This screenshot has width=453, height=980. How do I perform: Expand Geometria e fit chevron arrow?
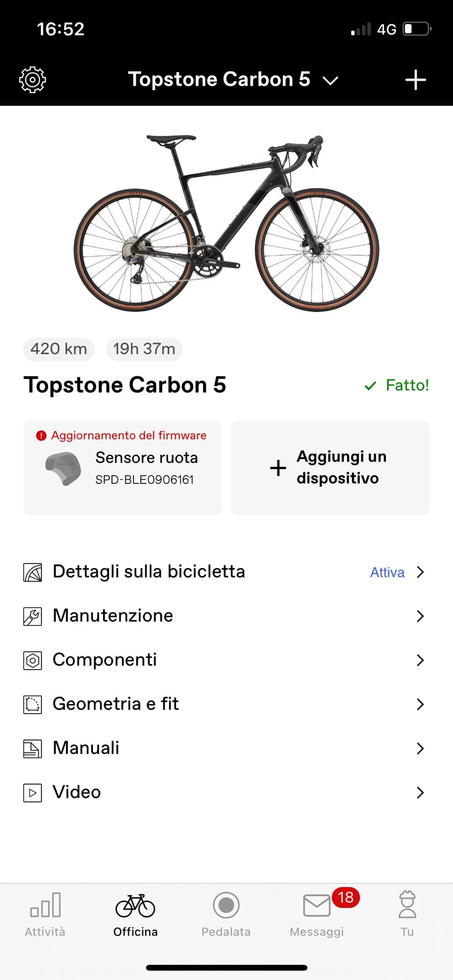pos(420,704)
